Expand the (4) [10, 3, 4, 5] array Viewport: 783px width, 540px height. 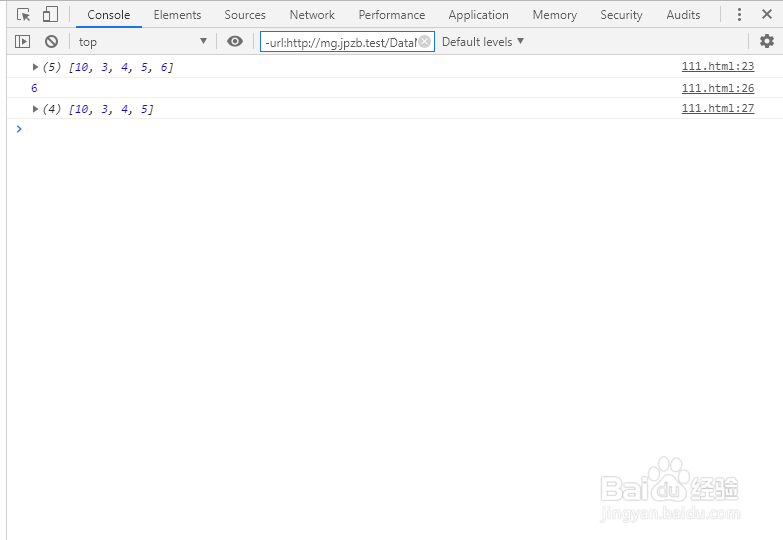tap(35, 109)
